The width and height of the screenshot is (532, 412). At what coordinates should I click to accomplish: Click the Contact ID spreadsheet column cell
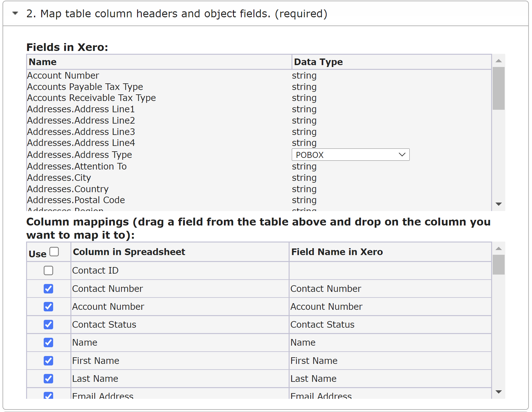(180, 270)
